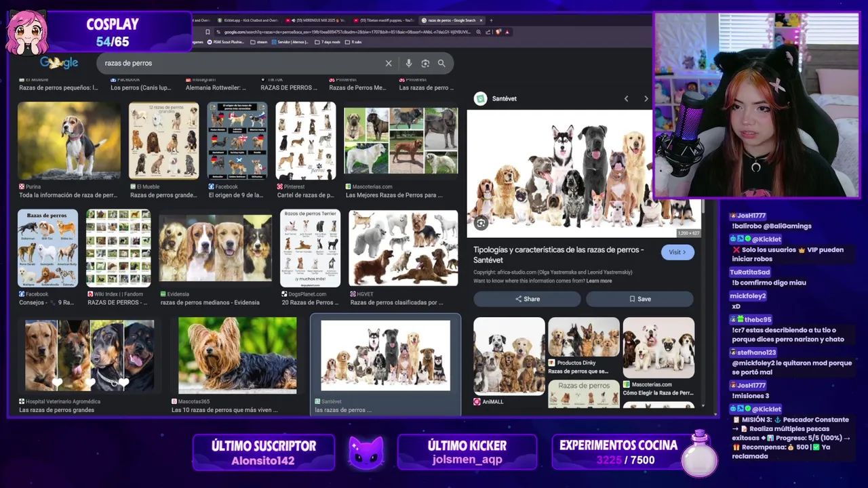Open the Santévet preview image title link
The width and height of the screenshot is (868, 488).
[x=558, y=254]
